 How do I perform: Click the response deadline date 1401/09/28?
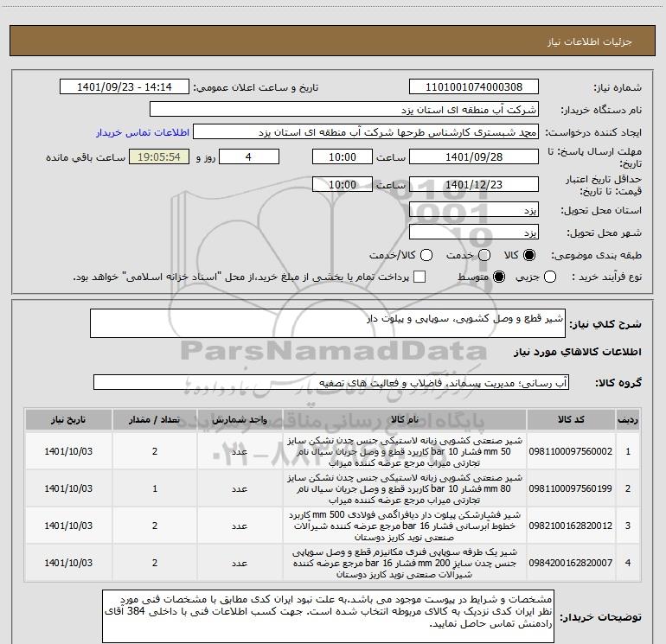(x=474, y=156)
